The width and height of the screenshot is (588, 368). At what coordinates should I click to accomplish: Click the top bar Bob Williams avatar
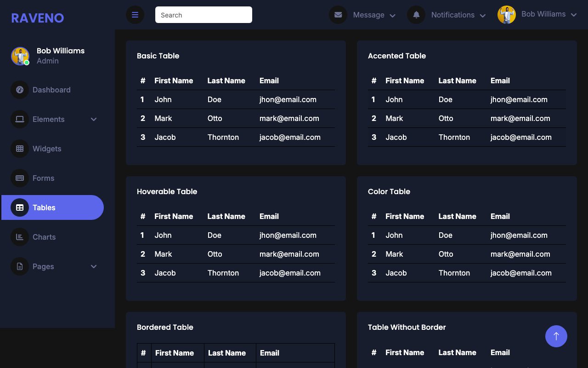[x=507, y=15]
